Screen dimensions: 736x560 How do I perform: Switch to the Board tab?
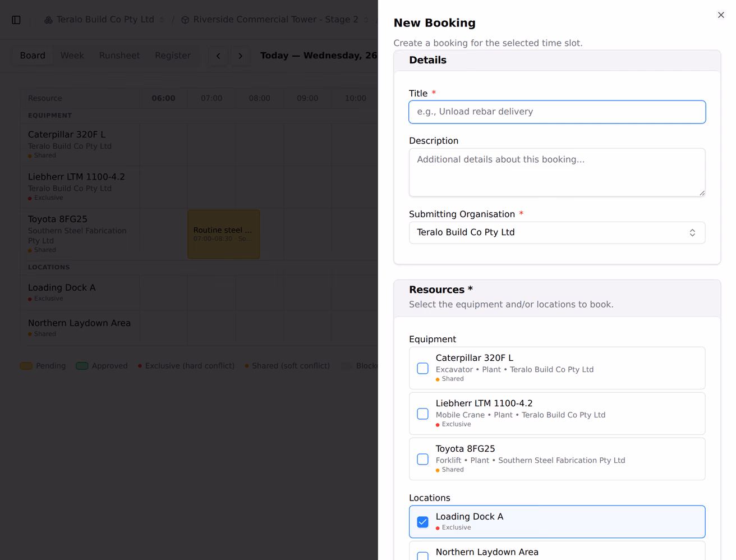33,56
